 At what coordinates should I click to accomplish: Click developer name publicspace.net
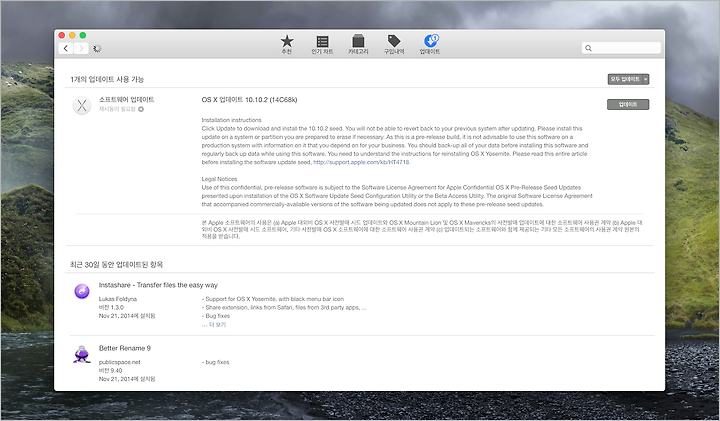pos(119,362)
